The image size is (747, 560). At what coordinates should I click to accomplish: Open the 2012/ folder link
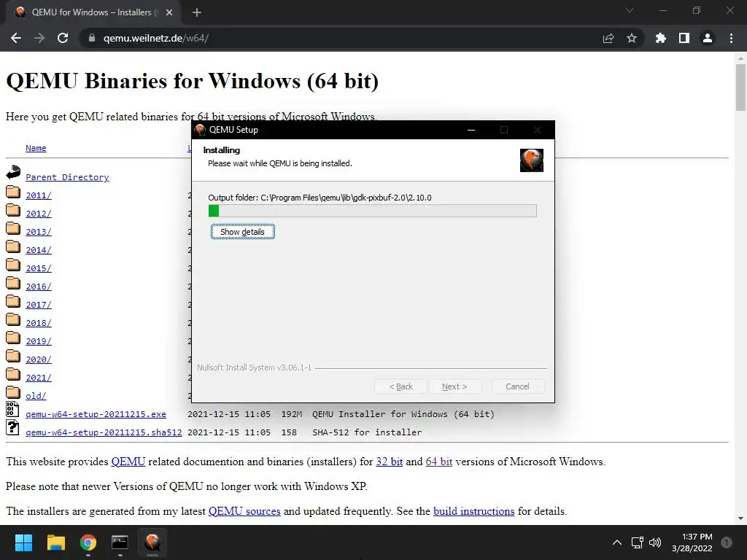click(x=39, y=214)
